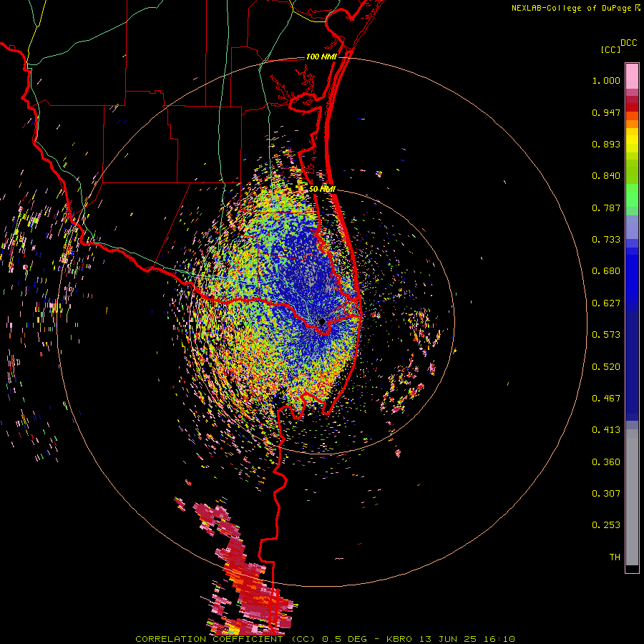Pick the 0.627 scale label
The height and width of the screenshot is (644, 644).
(x=606, y=303)
